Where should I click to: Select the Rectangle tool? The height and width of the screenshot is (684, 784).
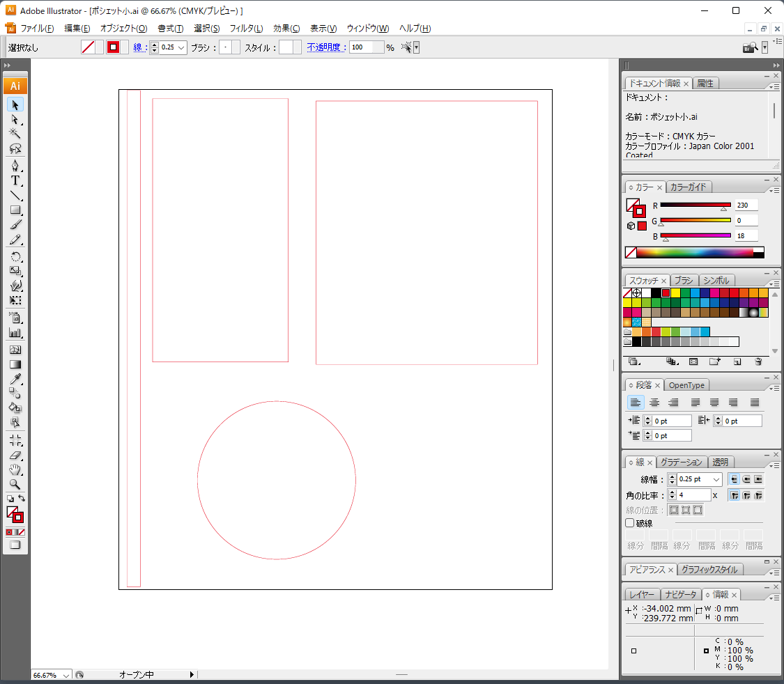15,210
